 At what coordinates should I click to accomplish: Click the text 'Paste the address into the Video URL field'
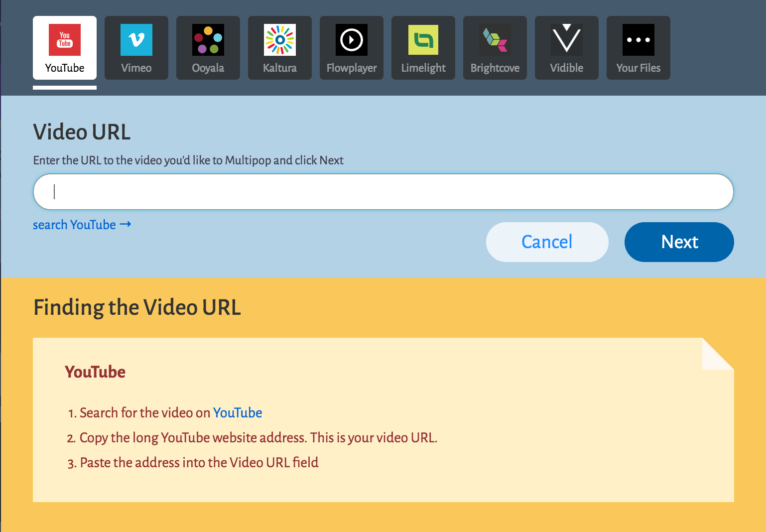click(199, 463)
